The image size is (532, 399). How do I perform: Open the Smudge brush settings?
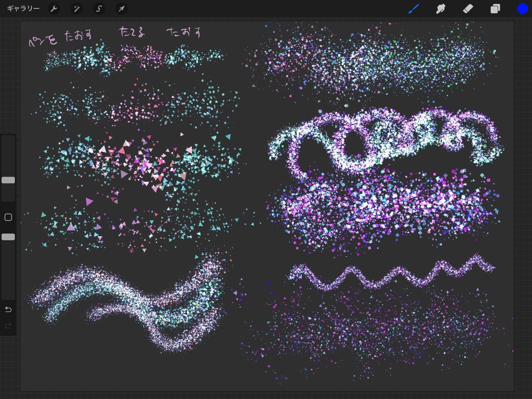pos(440,8)
